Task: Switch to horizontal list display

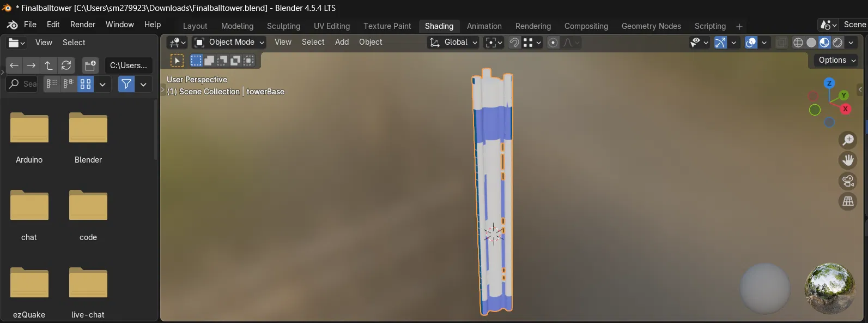Action: tap(69, 84)
